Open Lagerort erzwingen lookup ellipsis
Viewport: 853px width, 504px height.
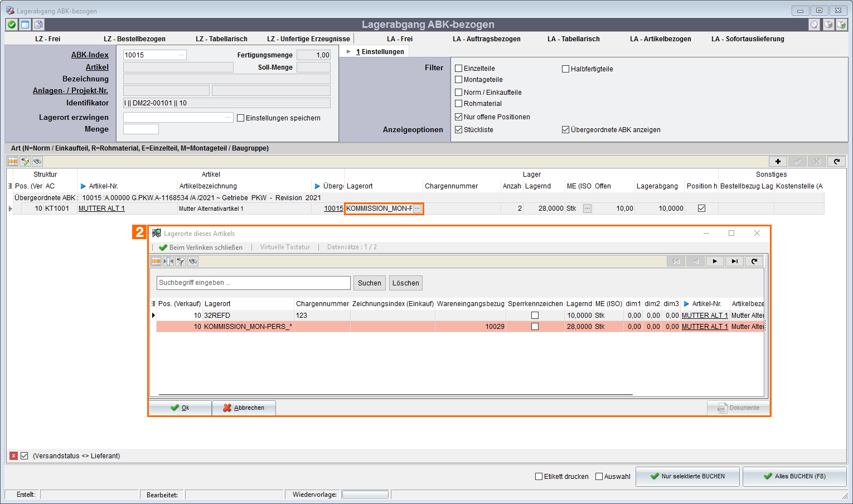[x=229, y=118]
